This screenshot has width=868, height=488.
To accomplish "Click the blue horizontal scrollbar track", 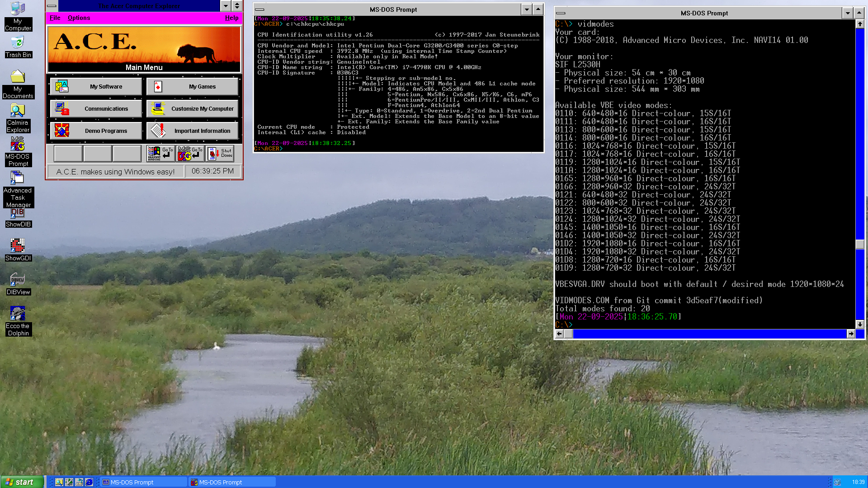I will tap(709, 334).
